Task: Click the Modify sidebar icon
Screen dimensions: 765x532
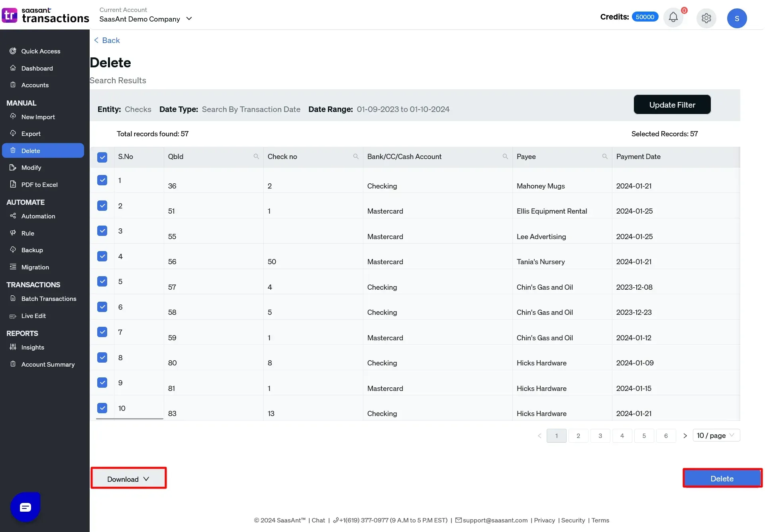Action: [13, 167]
